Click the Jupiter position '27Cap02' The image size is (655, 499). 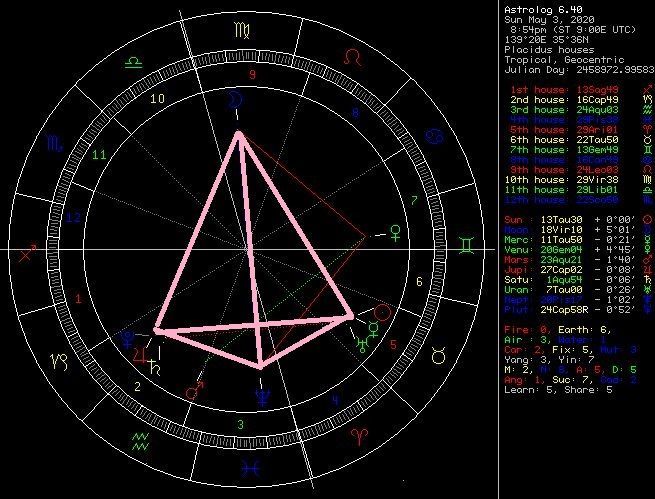[561, 270]
